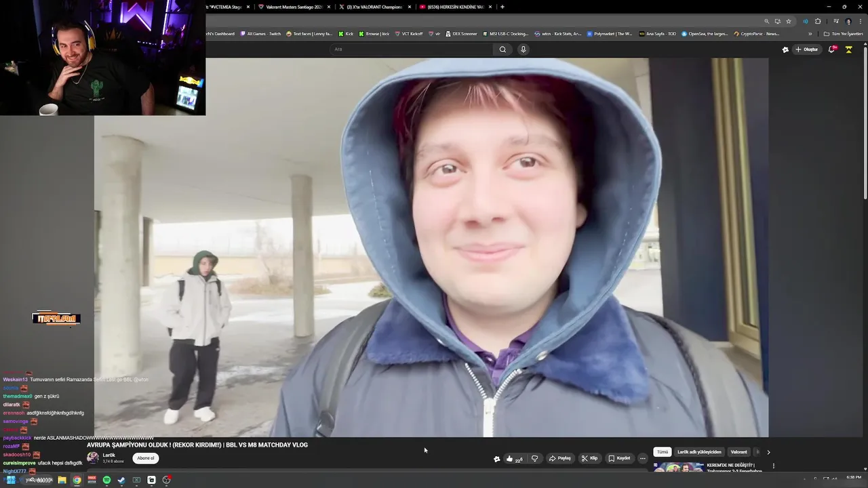
Task: Click the flower icon left of like button
Action: [497, 459]
